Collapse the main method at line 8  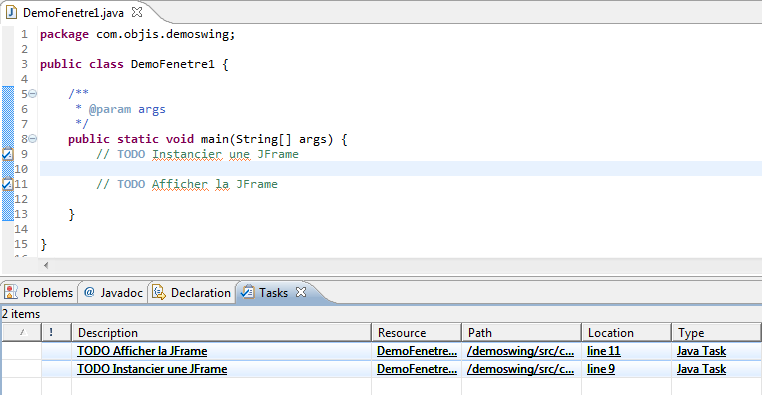[33, 138]
